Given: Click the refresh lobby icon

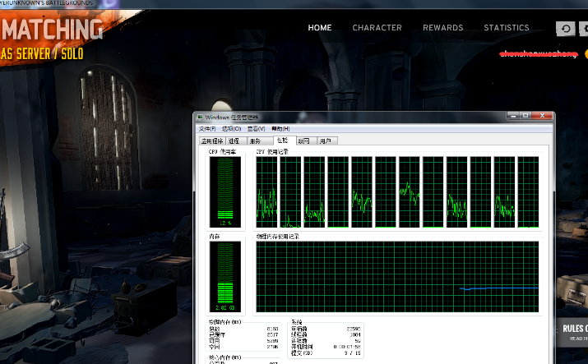Looking at the screenshot, I should 566,29.
